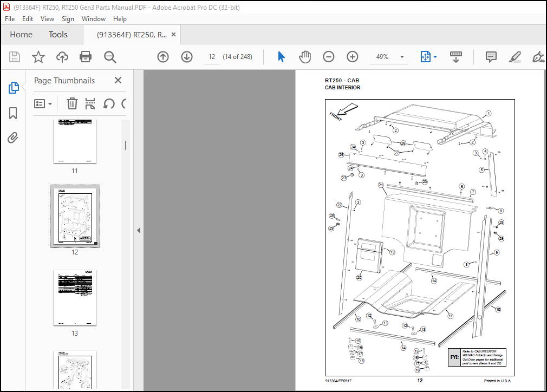Screen dimensions: 547x392
Task: Select page 11 thumbnail
Action: pos(75,142)
